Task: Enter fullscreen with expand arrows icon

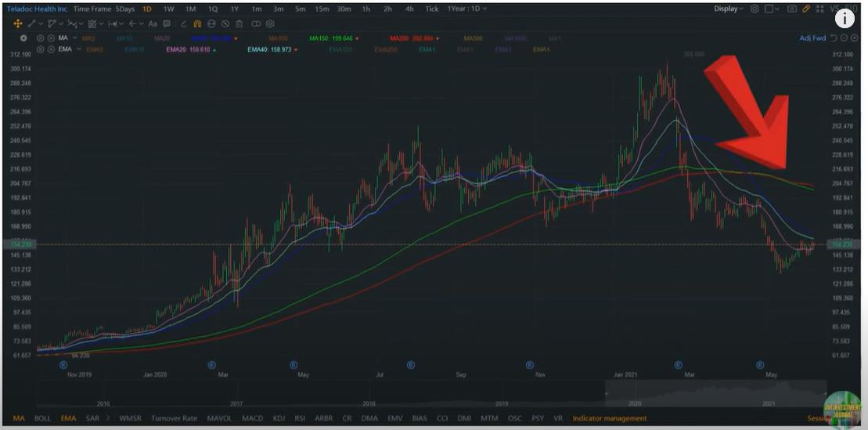Action: [819, 9]
